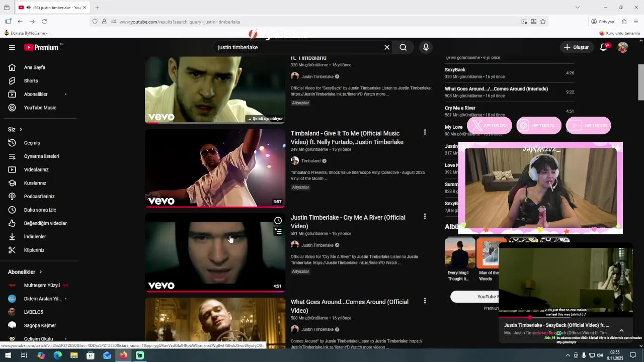This screenshot has height=362, width=644.
Task: Add Cry Me A River to watch later
Action: 278,221
